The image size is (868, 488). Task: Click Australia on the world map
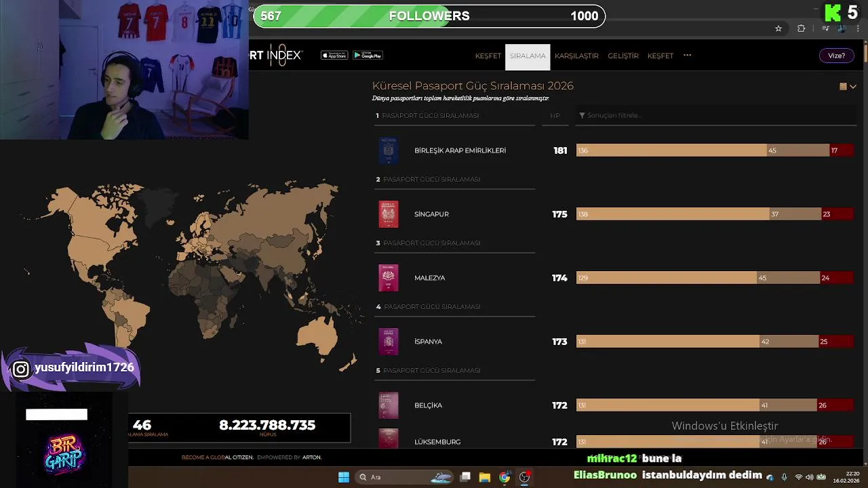click(x=319, y=337)
